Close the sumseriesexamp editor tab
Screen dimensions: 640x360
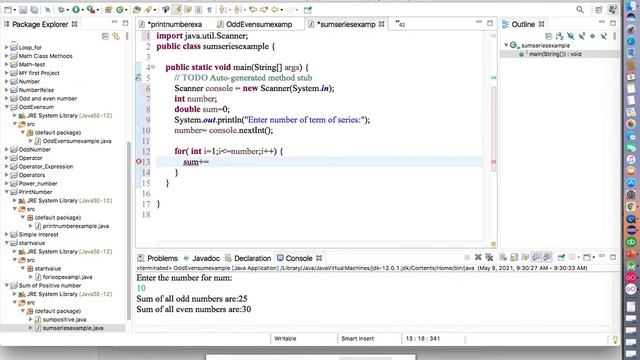tap(381, 24)
